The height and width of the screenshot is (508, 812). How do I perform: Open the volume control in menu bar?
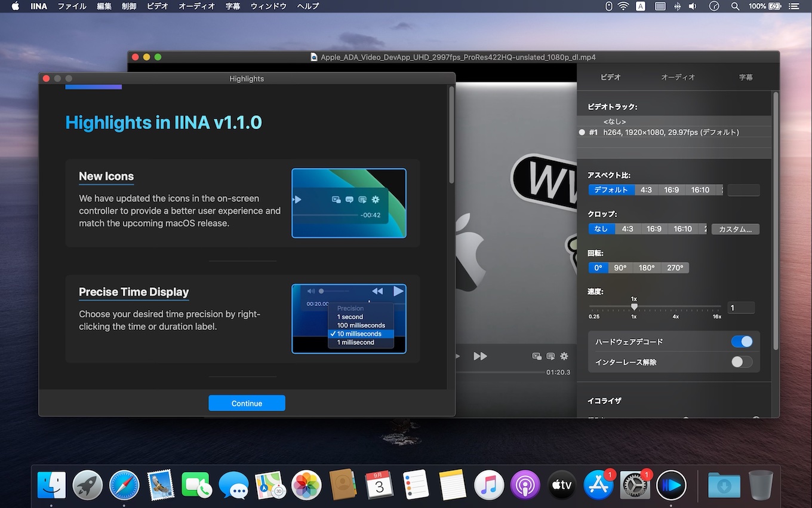coord(692,6)
